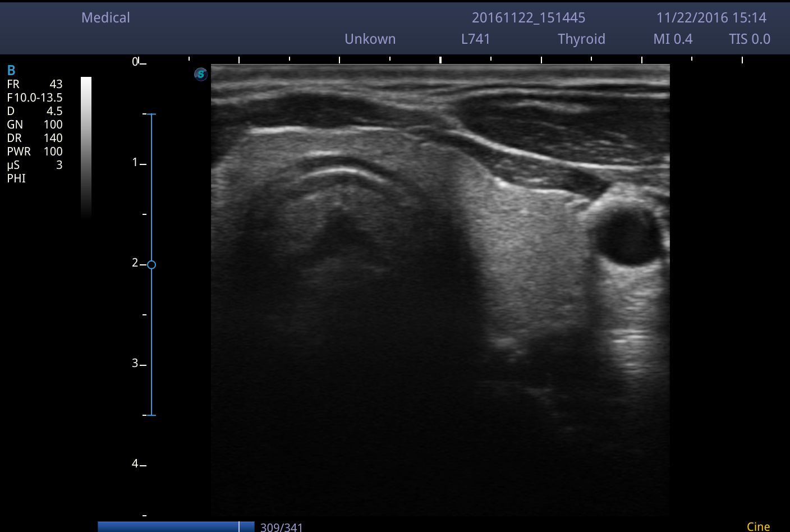This screenshot has width=790, height=532.
Task: Click the 1 cm depth scale label
Action: click(135, 162)
